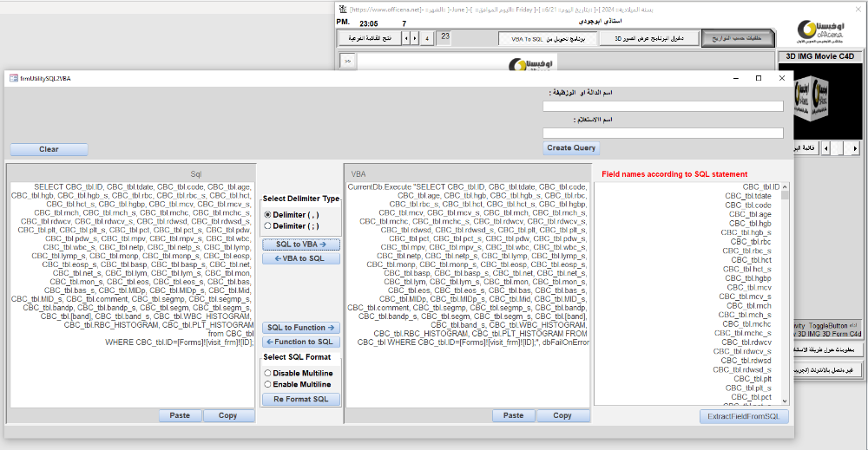This screenshot has width=868, height=450.
Task: Select CBC_tbl.hct in field names list
Action: [x=751, y=260]
